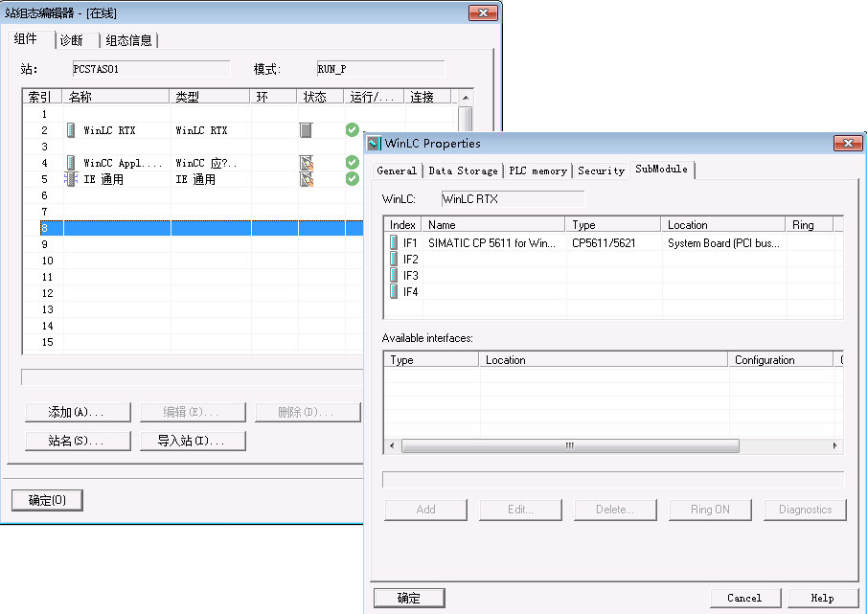The width and height of the screenshot is (868, 614).
Task: Select WinLC RTX name in row 2
Action: 109,130
